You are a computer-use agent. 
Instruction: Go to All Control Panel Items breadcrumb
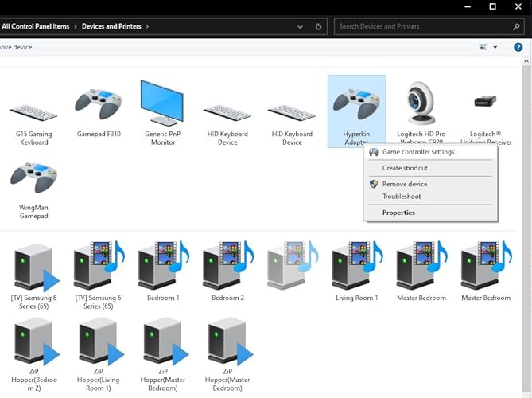[35, 26]
